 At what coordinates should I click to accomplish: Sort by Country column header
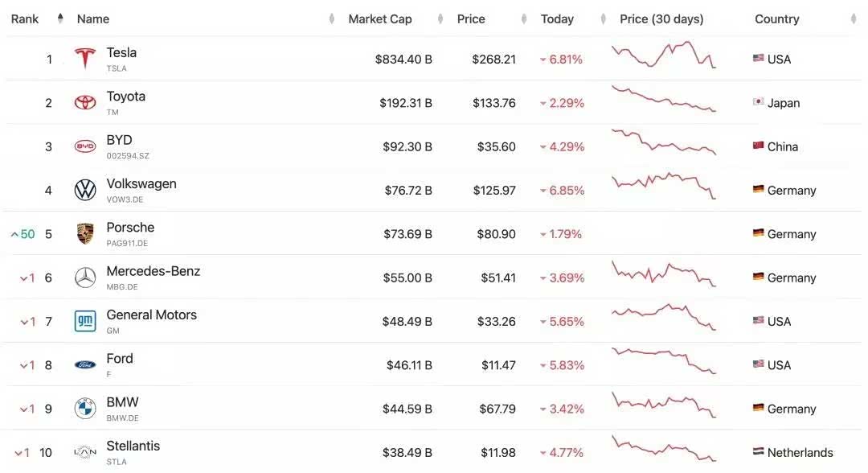776,19
